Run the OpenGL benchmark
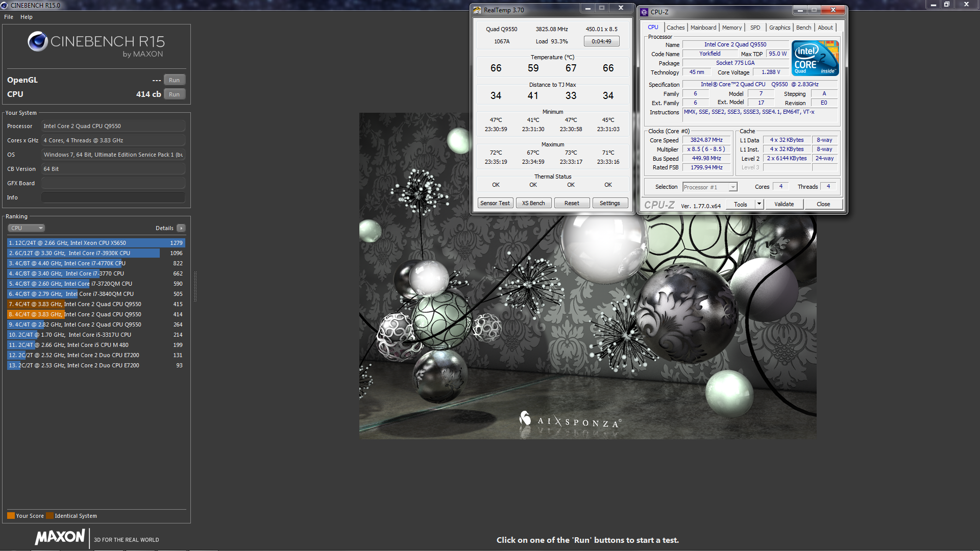 [174, 80]
